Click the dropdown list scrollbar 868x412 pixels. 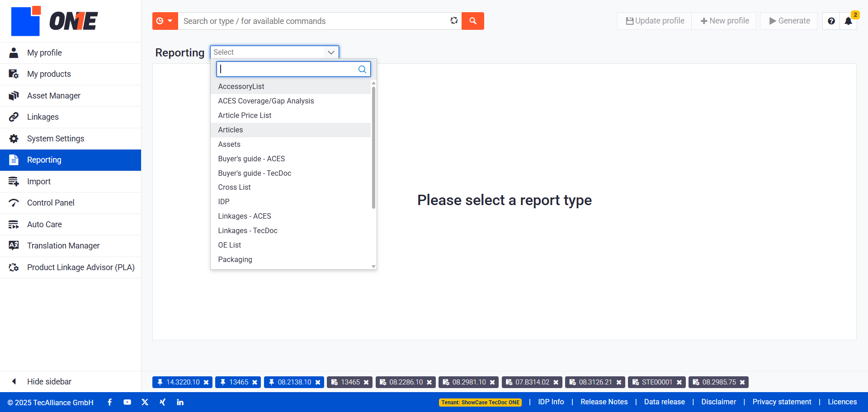[x=373, y=147]
